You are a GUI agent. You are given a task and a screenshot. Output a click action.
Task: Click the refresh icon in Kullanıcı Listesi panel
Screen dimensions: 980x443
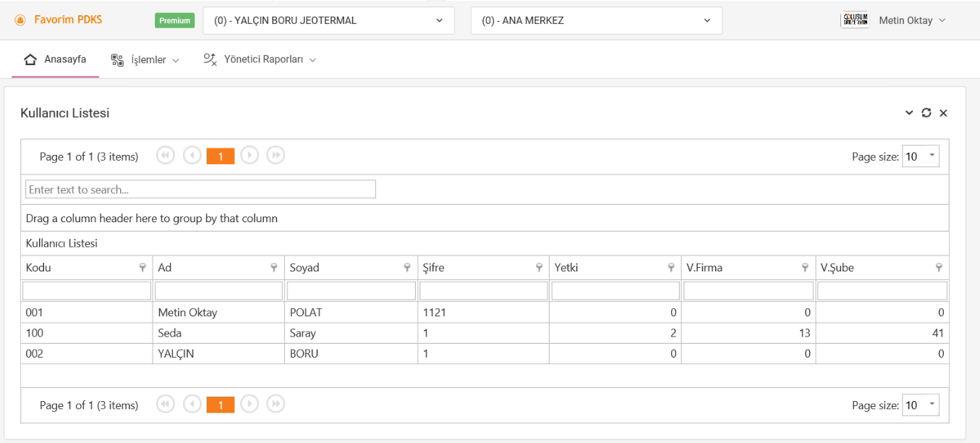(x=926, y=113)
